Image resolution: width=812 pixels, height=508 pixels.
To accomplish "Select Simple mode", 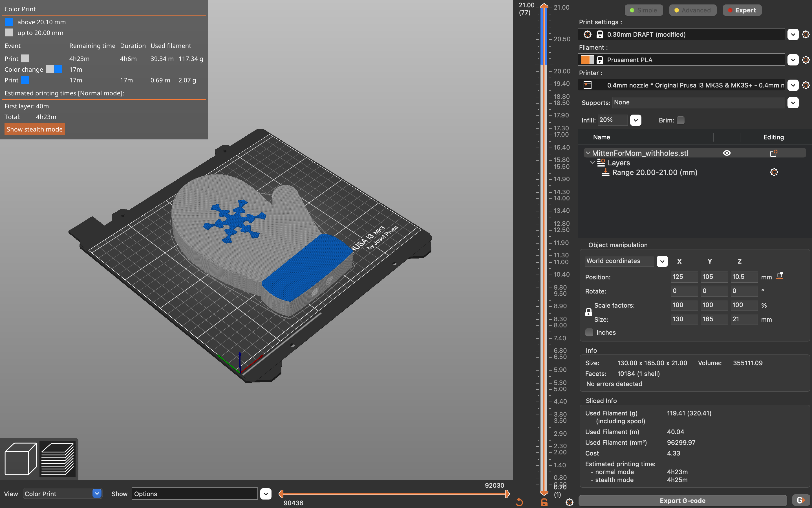I will pyautogui.click(x=644, y=10).
